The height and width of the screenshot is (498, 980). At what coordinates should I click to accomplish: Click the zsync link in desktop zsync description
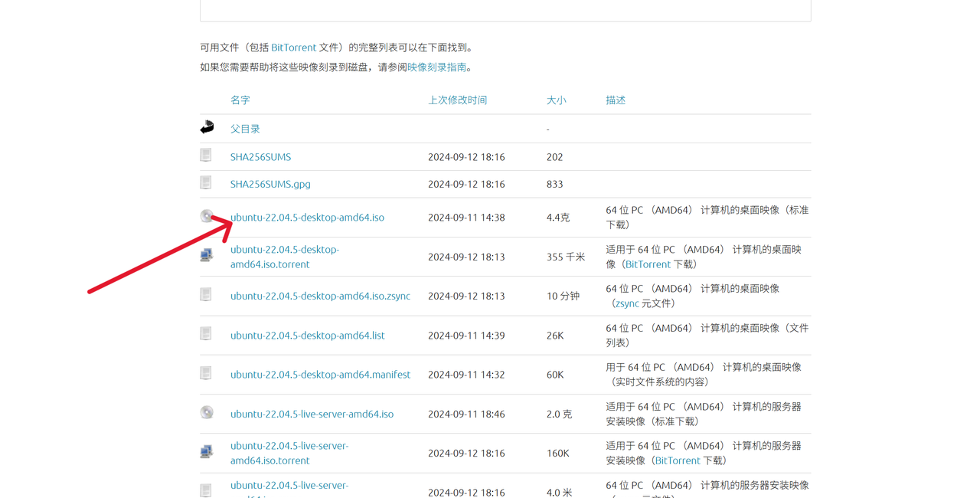(627, 303)
